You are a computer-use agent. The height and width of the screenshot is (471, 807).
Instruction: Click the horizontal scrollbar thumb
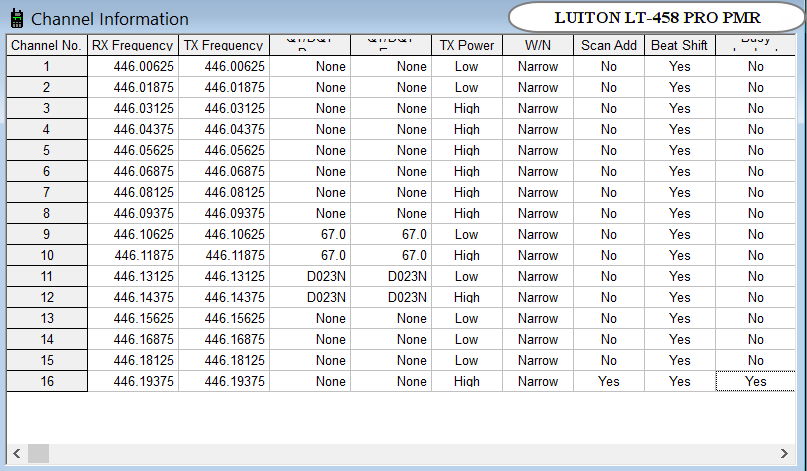39,453
